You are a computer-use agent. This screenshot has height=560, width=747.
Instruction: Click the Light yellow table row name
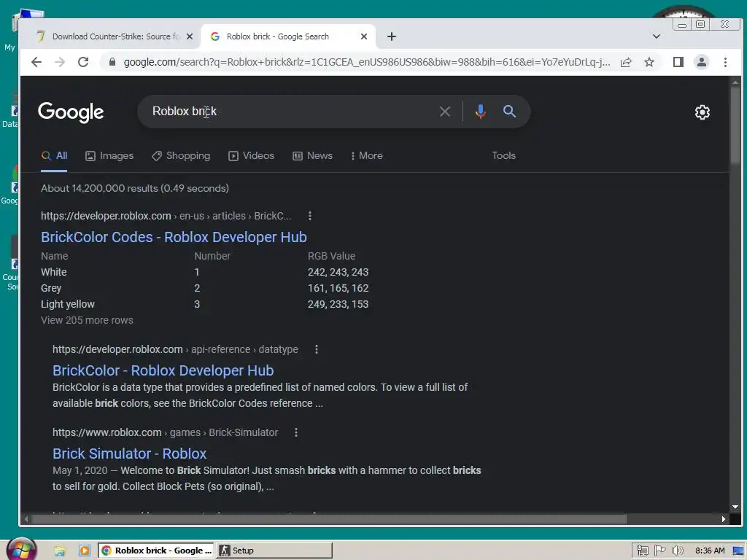click(x=68, y=304)
